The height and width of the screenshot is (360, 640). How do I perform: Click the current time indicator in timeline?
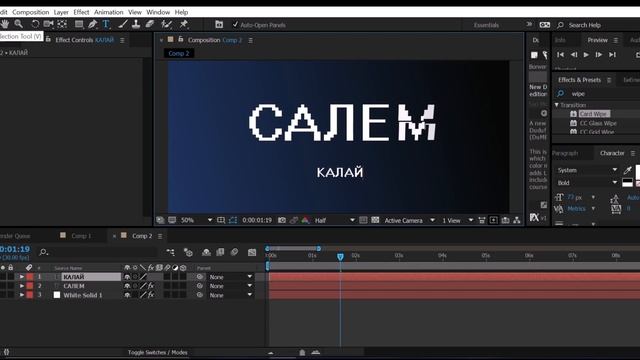tap(340, 256)
